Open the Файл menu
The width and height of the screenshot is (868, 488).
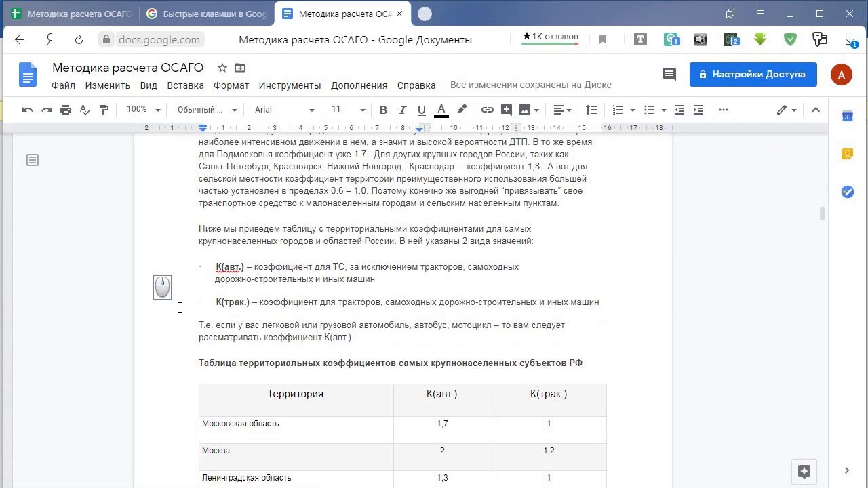coord(63,85)
